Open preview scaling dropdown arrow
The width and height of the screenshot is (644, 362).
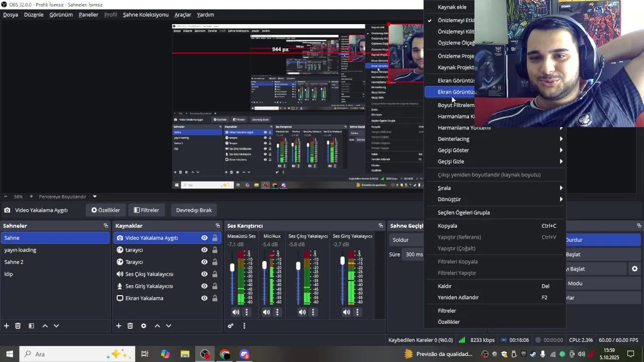tap(95, 197)
